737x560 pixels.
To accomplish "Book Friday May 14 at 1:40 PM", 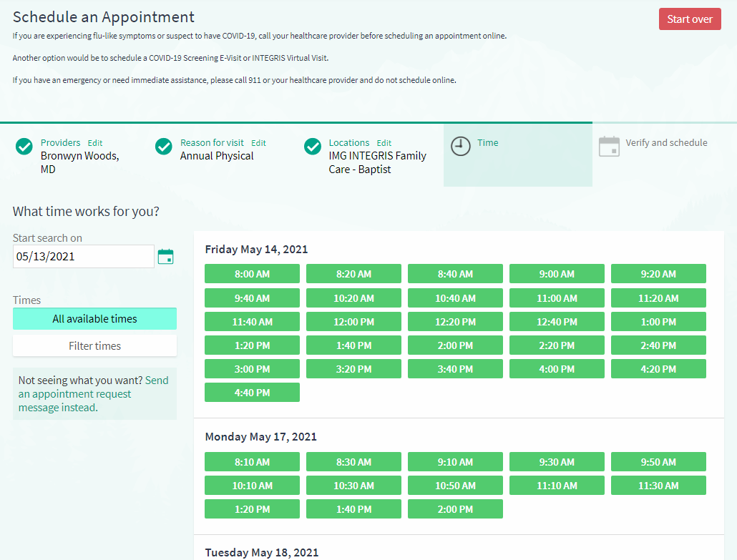I will click(353, 345).
